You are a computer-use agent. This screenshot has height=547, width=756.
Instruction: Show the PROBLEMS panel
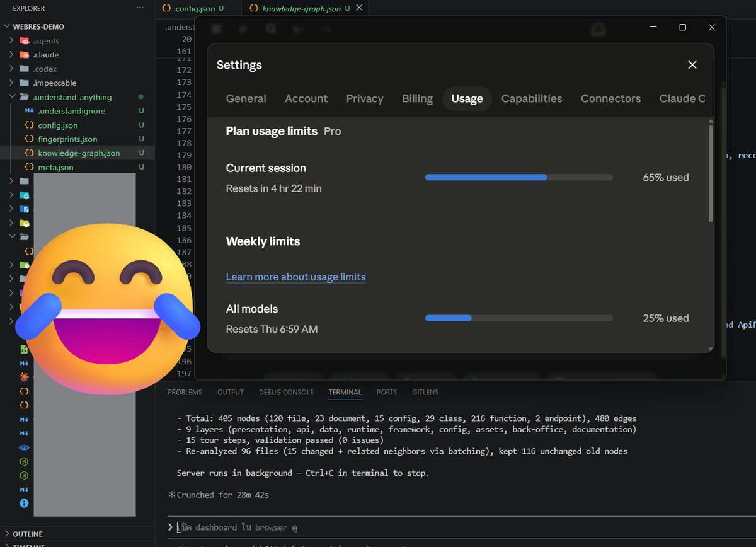pos(185,392)
